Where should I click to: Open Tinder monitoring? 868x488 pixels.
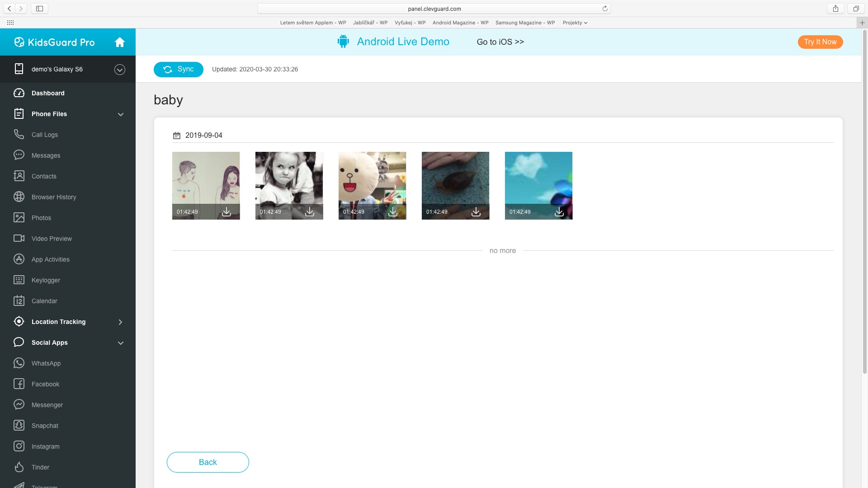click(x=40, y=467)
